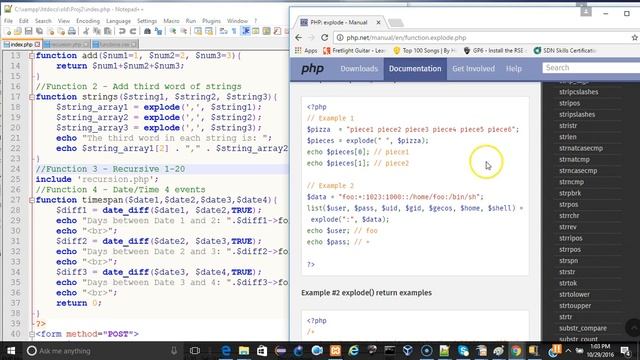Click the Redo arrow in Notepad++ toolbar
Screen dimensions: 640x360
[133, 31]
